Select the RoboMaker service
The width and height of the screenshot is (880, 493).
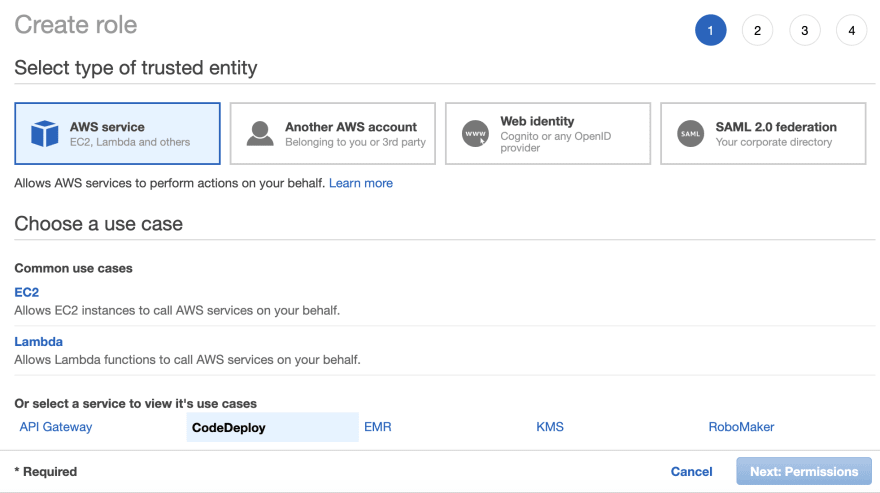(x=741, y=427)
